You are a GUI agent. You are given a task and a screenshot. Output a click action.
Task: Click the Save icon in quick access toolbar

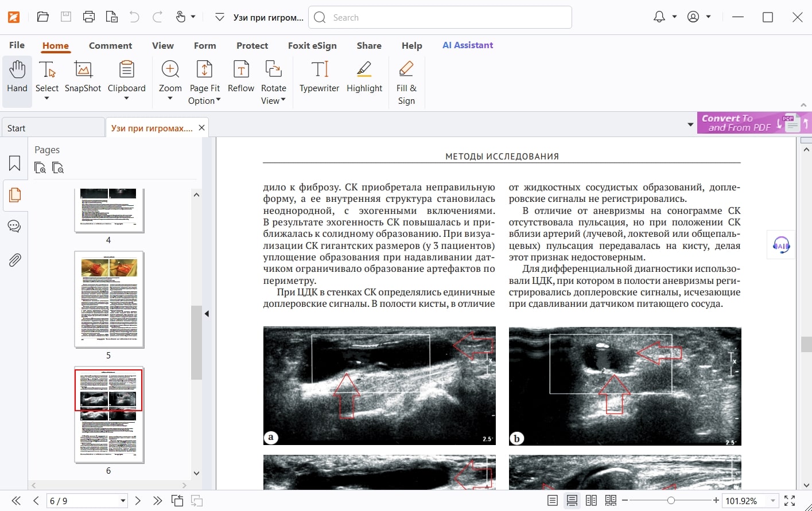pyautogui.click(x=66, y=17)
